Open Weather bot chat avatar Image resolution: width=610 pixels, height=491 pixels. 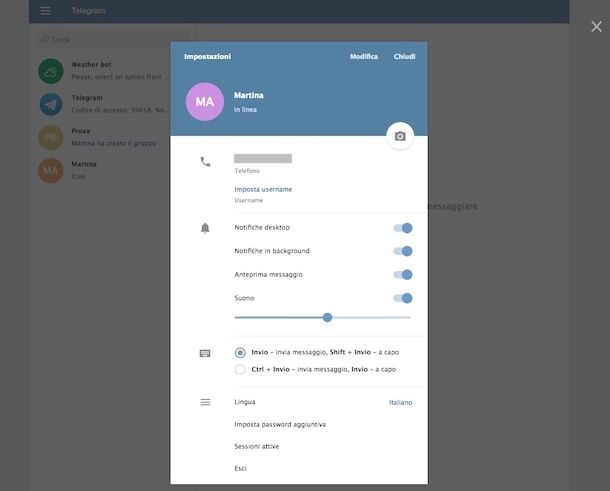51,71
